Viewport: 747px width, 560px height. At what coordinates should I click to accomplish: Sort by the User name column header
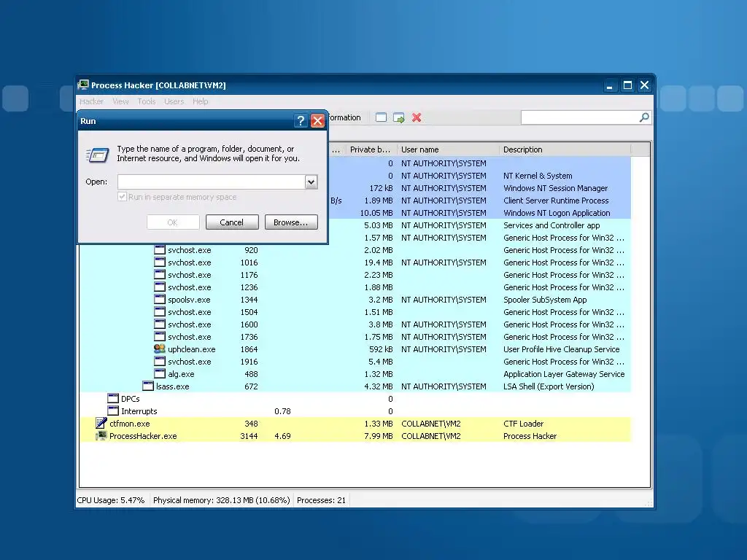coord(448,149)
